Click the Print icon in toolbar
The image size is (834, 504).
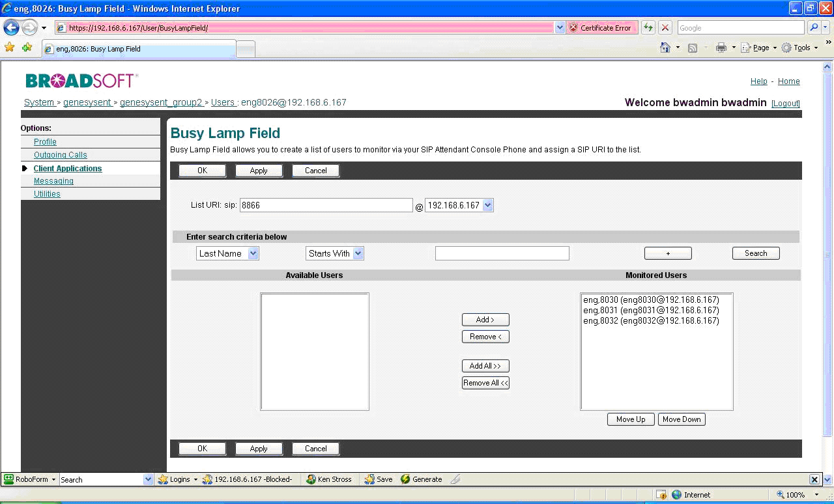[721, 48]
